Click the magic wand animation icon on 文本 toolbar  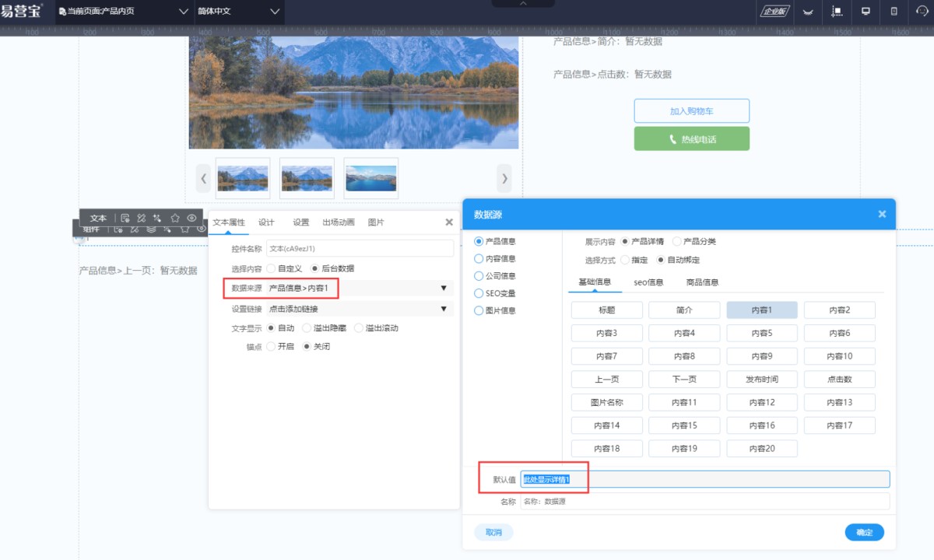[158, 219]
